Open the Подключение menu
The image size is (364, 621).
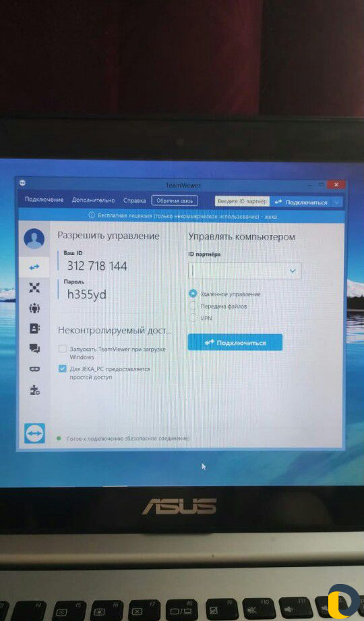click(x=44, y=200)
